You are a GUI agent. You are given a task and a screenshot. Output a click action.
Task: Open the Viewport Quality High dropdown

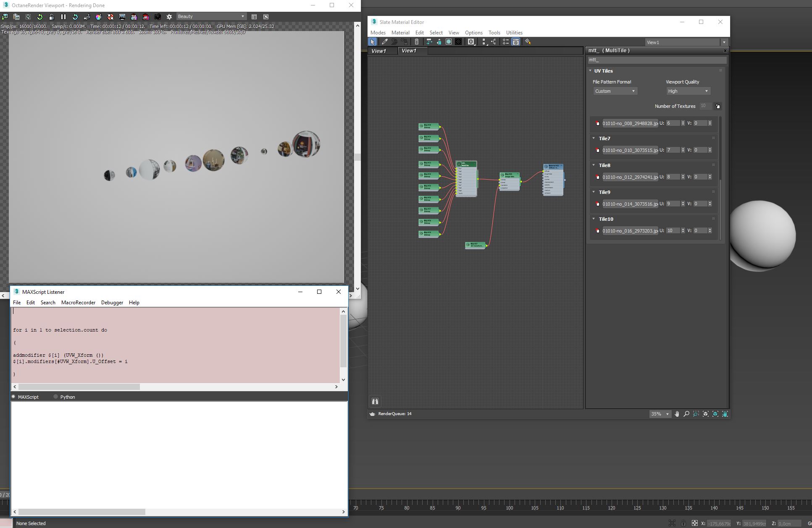point(688,91)
